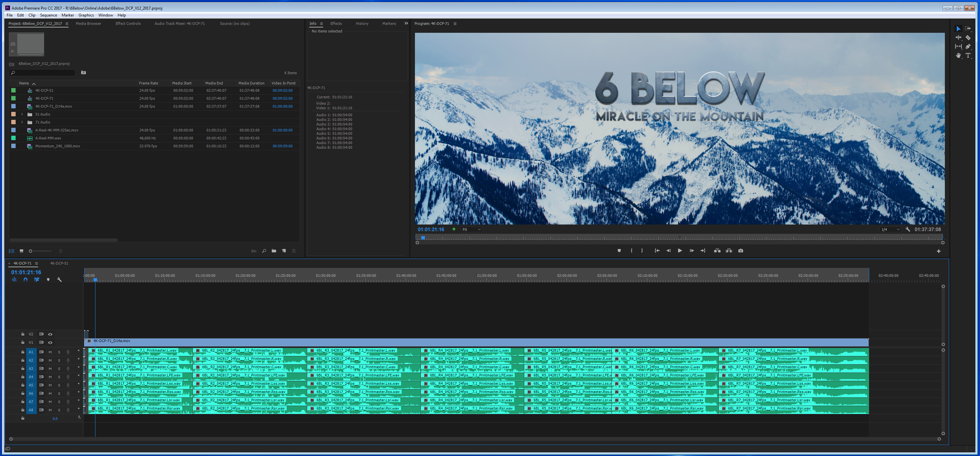Viewport: 980px width, 456px height.
Task: Play the 4K-DCP-71 sequence
Action: [x=680, y=251]
